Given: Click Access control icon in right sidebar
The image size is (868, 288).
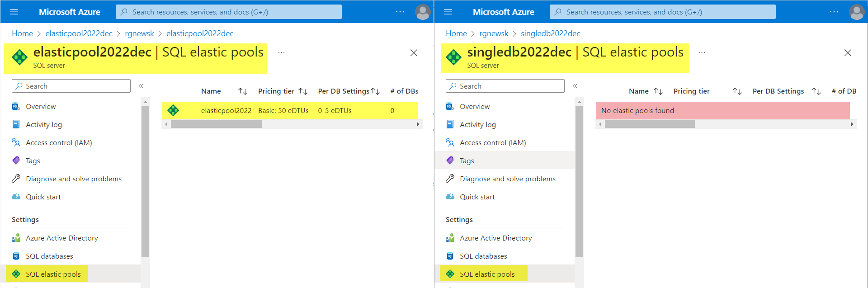Looking at the screenshot, I should (450, 142).
